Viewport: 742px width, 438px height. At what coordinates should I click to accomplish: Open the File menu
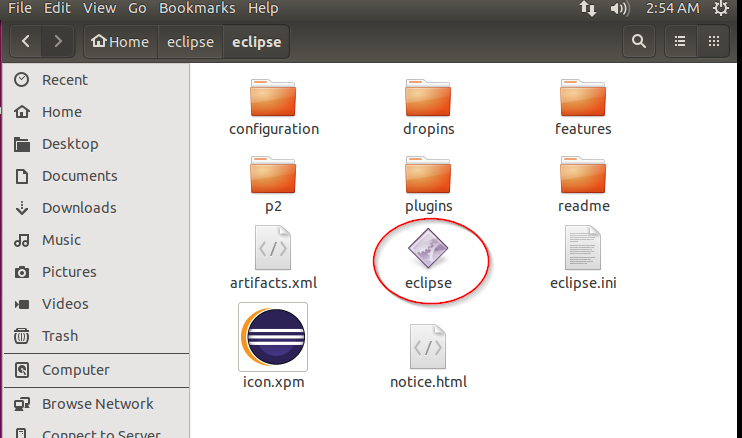click(x=20, y=8)
